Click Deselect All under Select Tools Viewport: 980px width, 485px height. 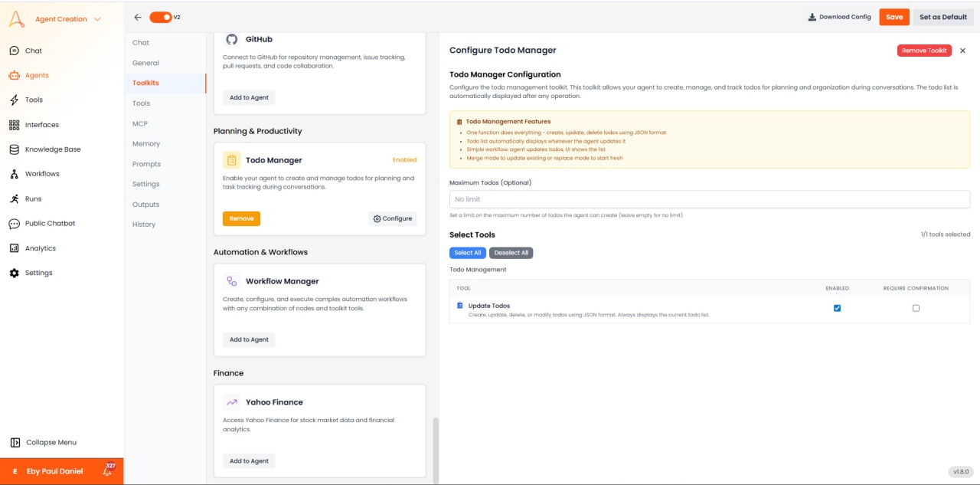(511, 253)
